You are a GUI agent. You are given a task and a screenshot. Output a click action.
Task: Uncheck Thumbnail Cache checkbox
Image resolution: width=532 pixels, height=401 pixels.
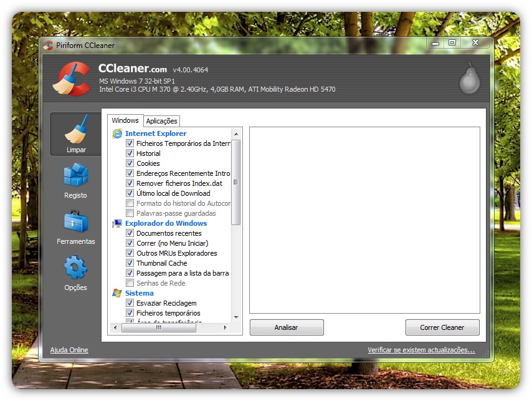(x=130, y=263)
